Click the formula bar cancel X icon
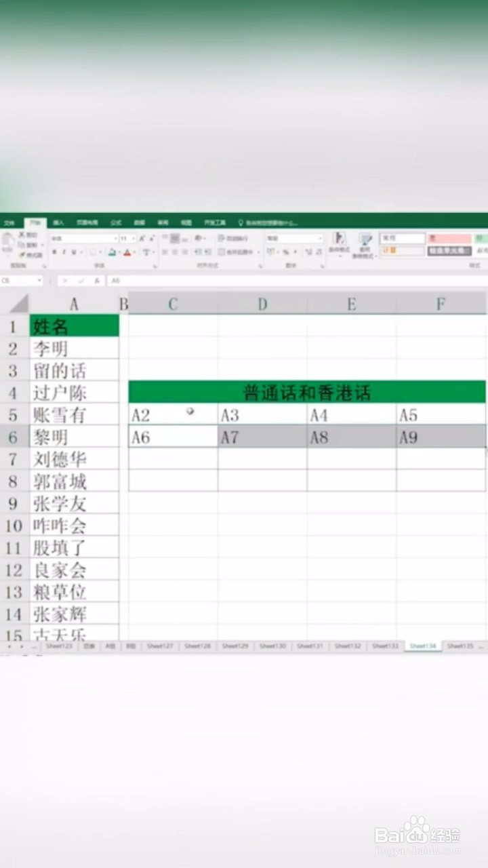The height and width of the screenshot is (868, 488). (65, 281)
